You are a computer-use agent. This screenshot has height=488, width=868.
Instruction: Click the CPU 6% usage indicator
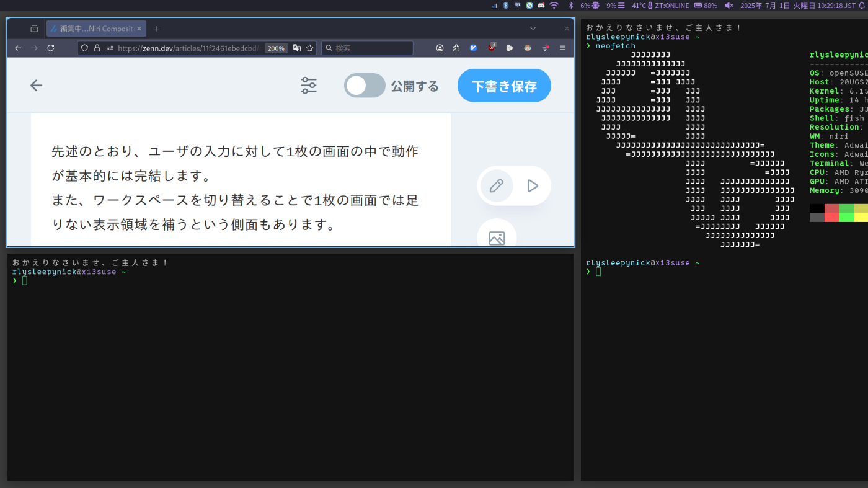click(x=590, y=5)
